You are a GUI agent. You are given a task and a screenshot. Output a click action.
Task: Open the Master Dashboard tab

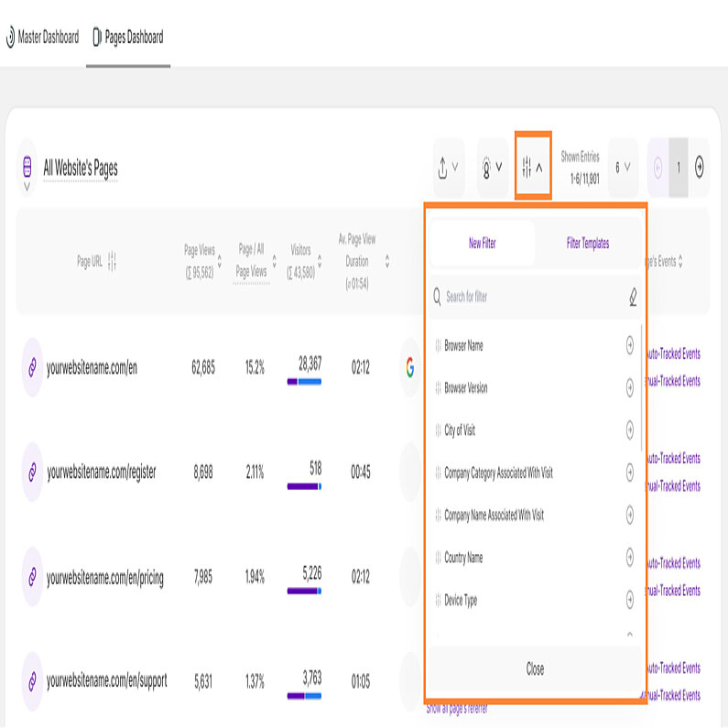coord(42,38)
